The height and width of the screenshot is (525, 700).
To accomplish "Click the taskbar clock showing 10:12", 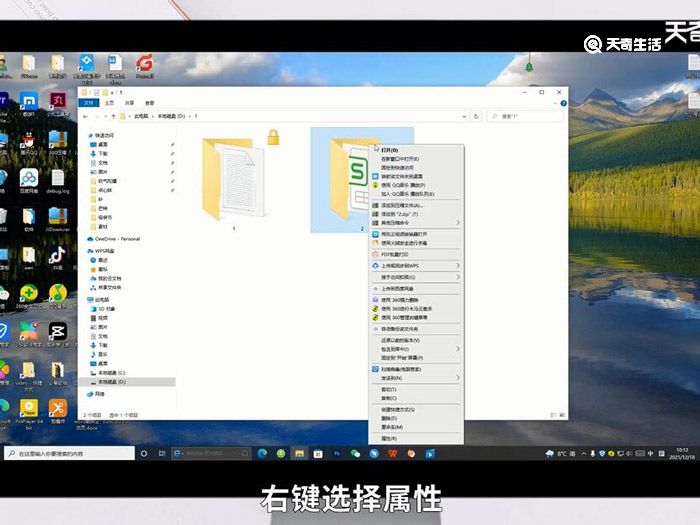I will point(682,454).
